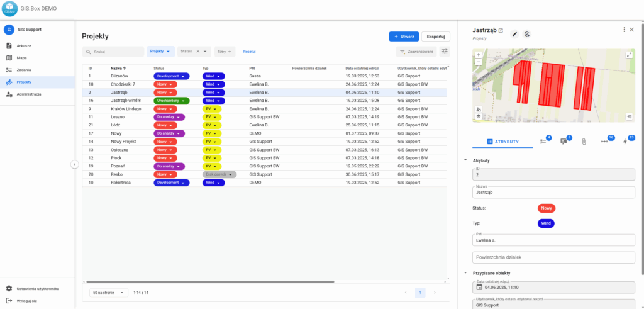Open the map layers icon

tap(479, 116)
